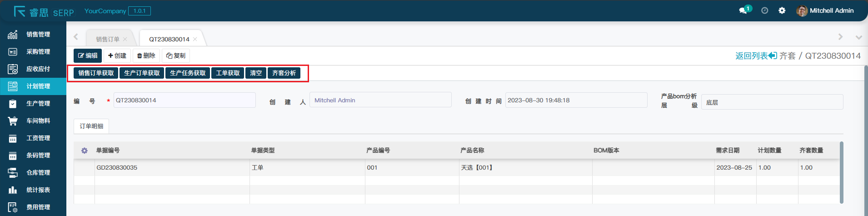Expand the tab list dropdown chevron
Viewport: 868px width, 216px height.
click(858, 37)
